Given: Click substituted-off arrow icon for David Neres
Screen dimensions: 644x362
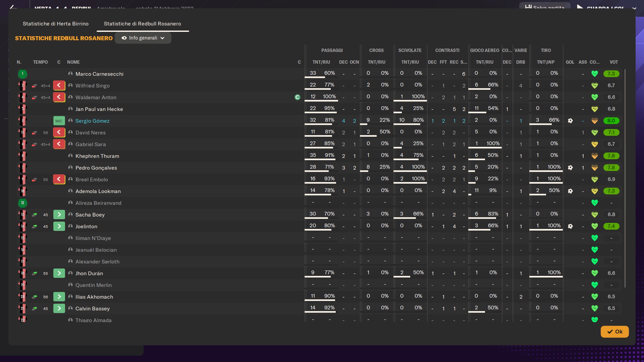Looking at the screenshot, I should click(x=59, y=132).
